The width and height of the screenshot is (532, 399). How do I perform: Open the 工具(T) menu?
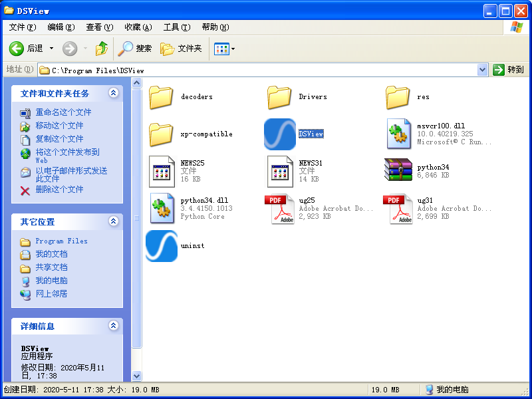177,27
